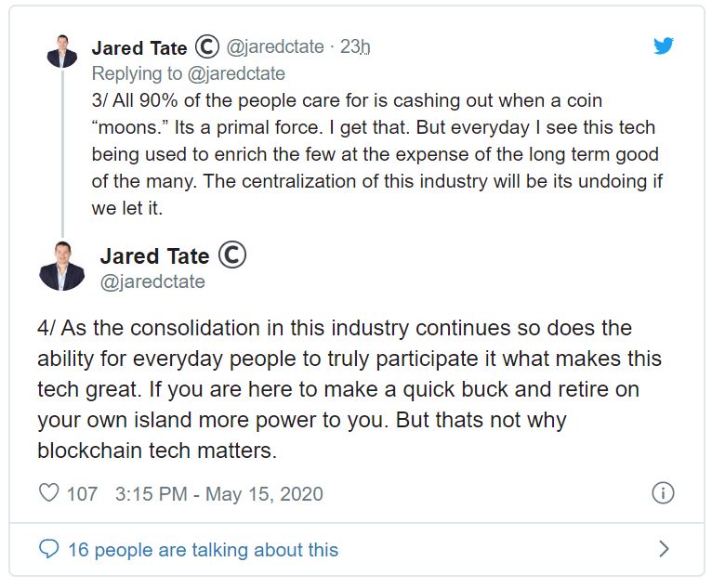This screenshot has height=588, width=712.
Task: Click the 107 likes count
Action: click(x=82, y=493)
